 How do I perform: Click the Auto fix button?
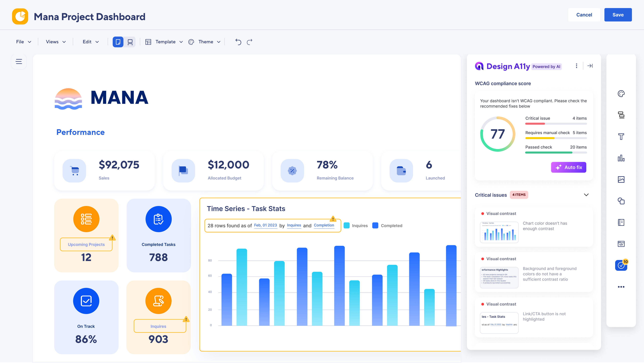[x=568, y=167]
